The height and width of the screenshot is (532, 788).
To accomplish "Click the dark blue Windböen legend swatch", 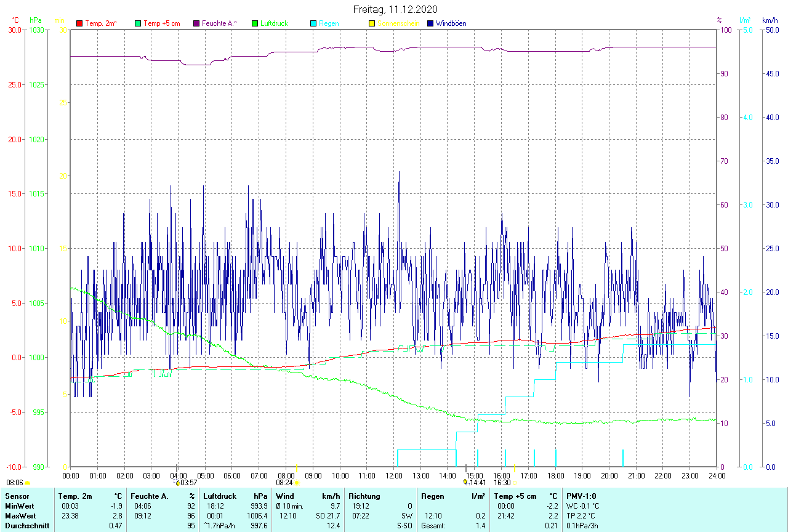I will [430, 23].
